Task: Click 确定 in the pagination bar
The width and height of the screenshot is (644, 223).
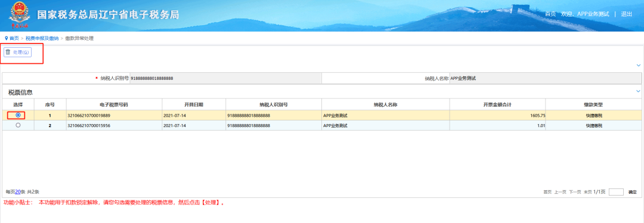Action: coord(633,192)
